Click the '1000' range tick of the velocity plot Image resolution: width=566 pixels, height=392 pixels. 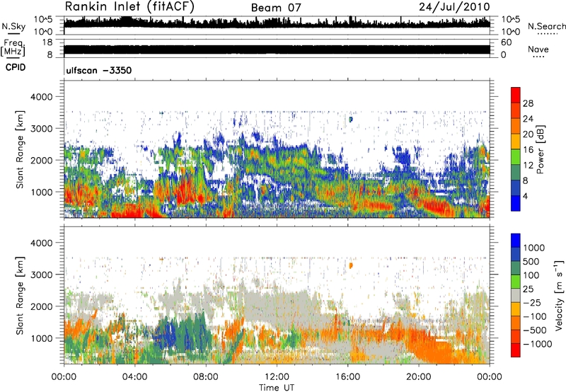[42, 338]
